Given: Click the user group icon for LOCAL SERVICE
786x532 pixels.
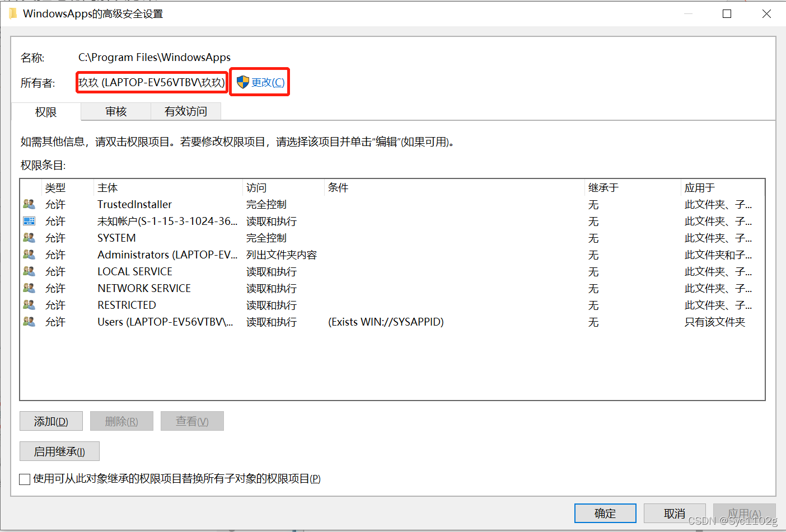Looking at the screenshot, I should click(29, 271).
